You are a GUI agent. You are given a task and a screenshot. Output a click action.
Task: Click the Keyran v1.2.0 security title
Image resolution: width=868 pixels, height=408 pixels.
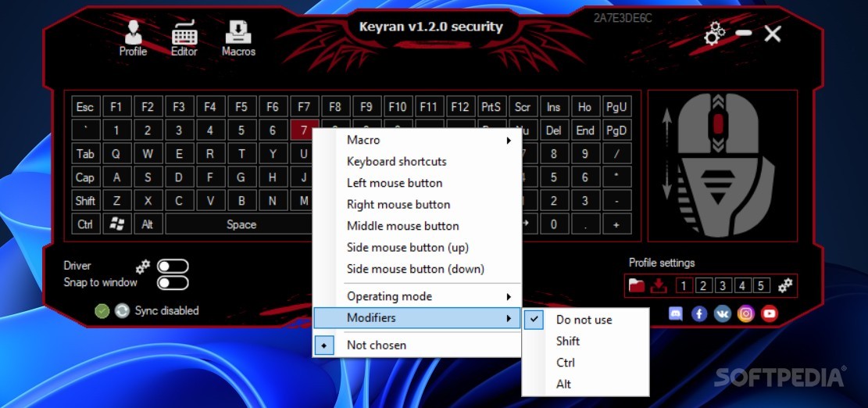tap(430, 27)
